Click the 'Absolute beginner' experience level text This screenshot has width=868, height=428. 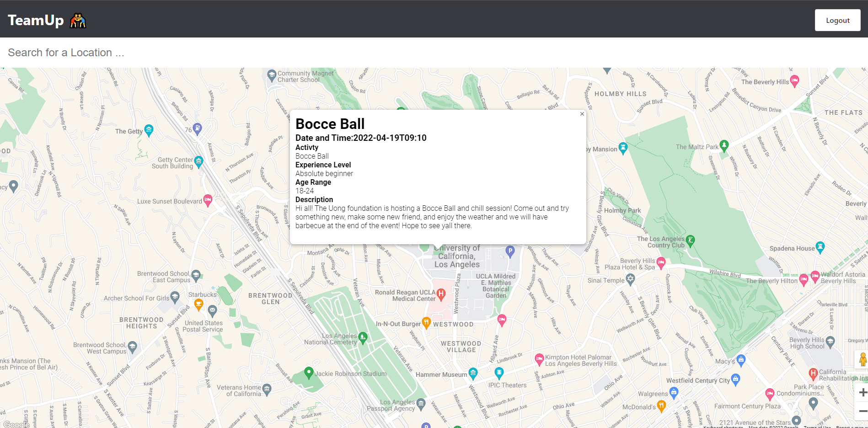pos(324,173)
